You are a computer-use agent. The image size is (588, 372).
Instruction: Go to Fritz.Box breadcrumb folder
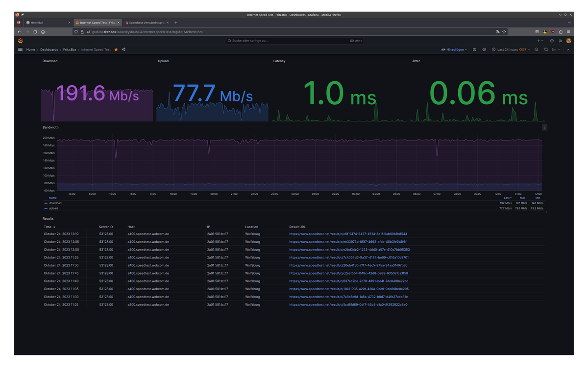pos(70,49)
